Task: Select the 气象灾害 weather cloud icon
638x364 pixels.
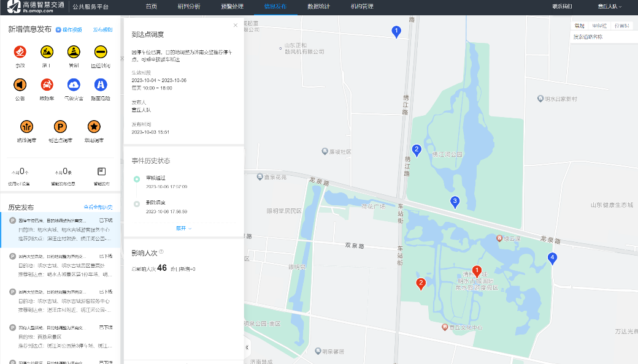Action: [74, 85]
